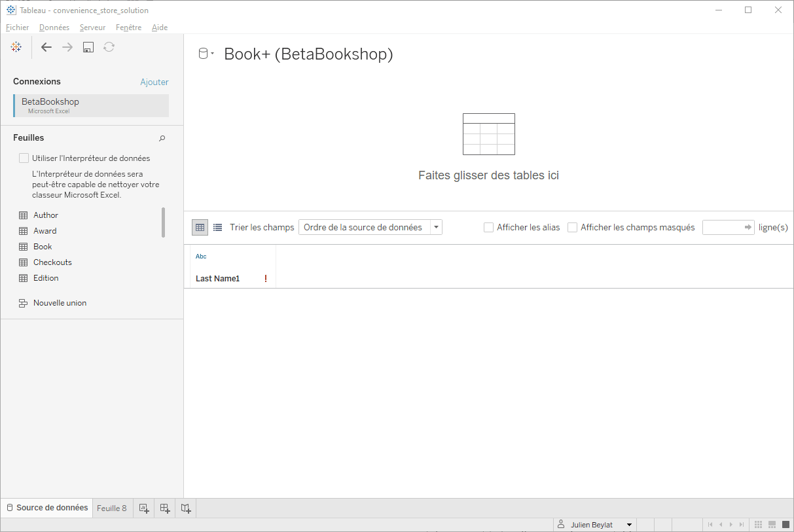Open the Données menu
The width and height of the screenshot is (794, 532).
[54, 27]
